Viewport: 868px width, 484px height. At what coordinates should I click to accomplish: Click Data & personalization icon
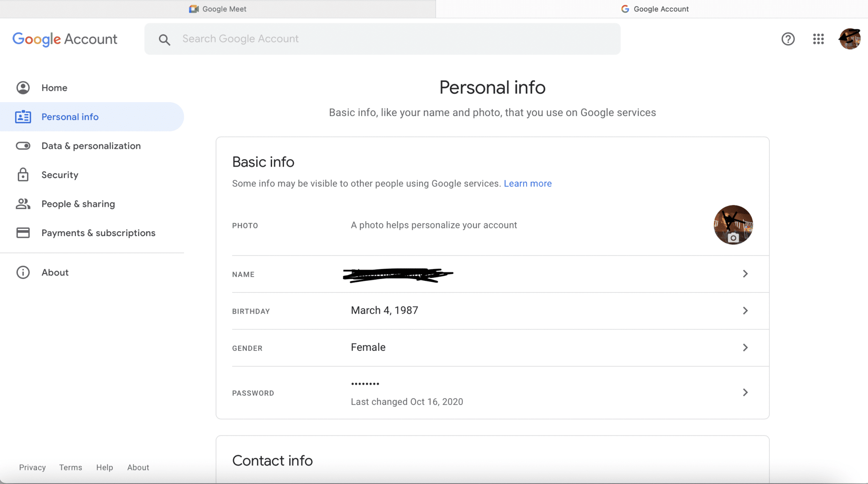click(x=22, y=145)
